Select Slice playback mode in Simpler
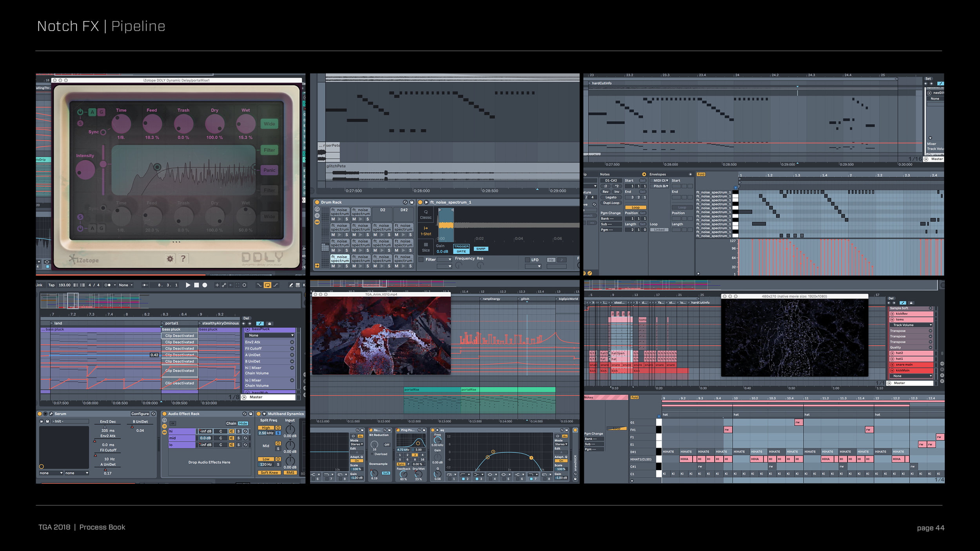This screenshot has height=551, width=980. [426, 247]
